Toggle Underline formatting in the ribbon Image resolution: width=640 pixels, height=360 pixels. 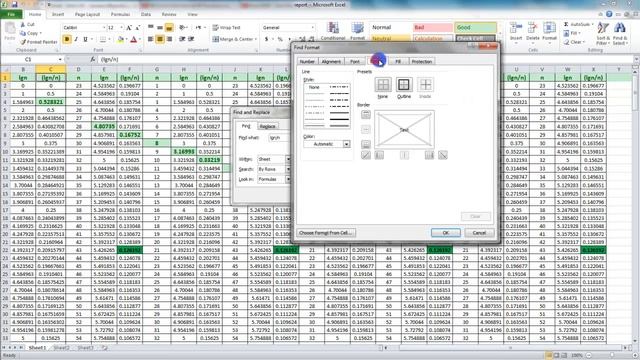85,39
